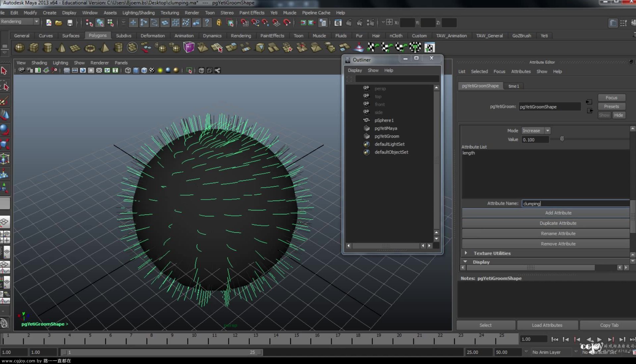The image size is (636, 364).
Task: Create a polygon sphere from the shelf
Action: [20, 48]
